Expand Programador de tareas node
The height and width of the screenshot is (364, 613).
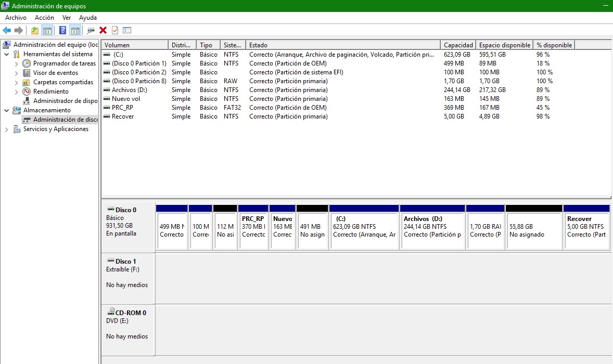[17, 63]
